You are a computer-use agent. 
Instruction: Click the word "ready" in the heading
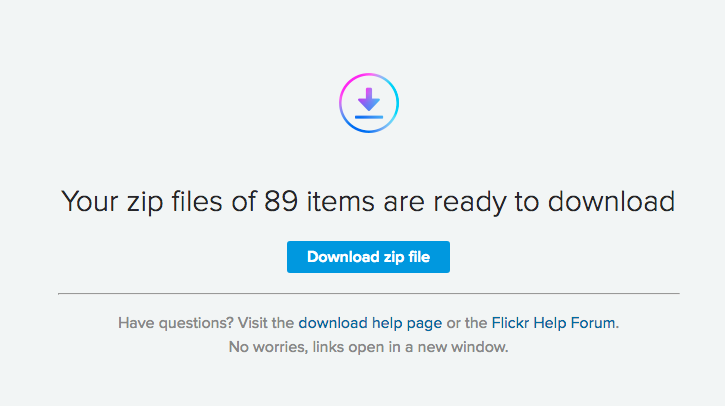(470, 202)
